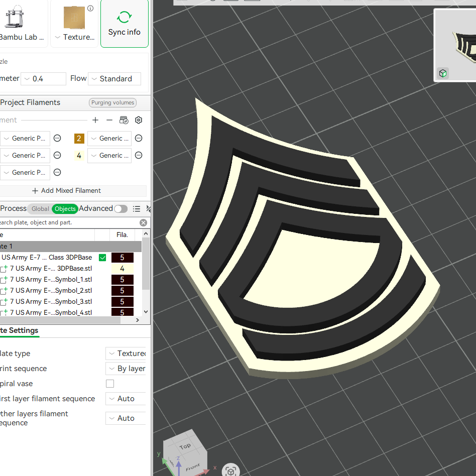
Task: Open the nozzle diameter 0.4 dropdown
Action: pyautogui.click(x=43, y=79)
